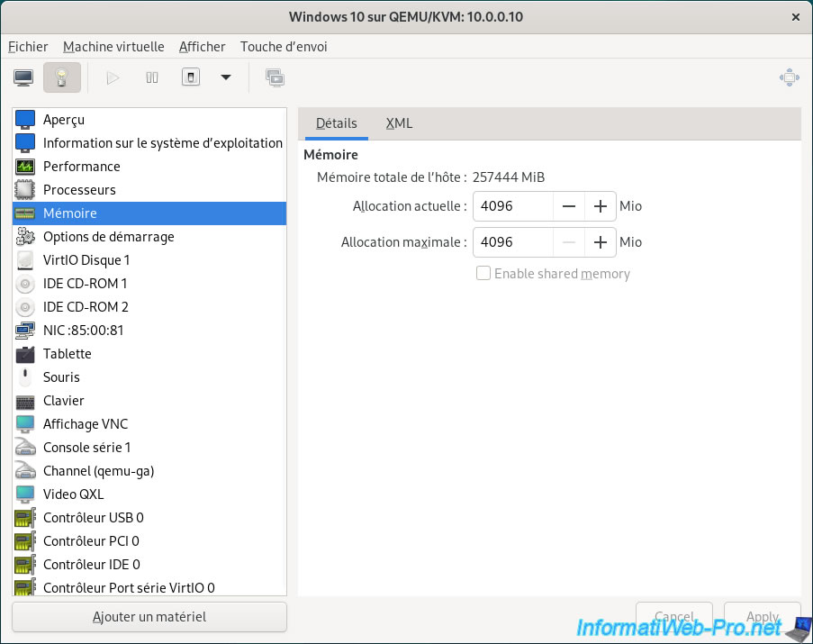
Task: Click the Apply button
Action: (763, 616)
